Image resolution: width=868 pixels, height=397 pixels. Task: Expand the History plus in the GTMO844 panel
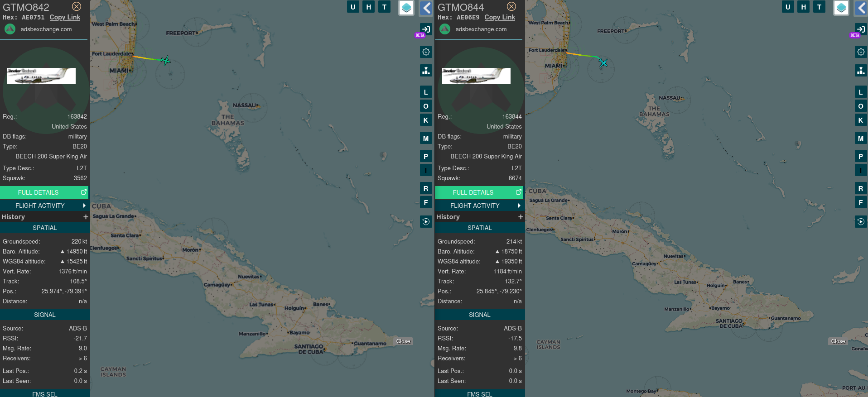521,217
